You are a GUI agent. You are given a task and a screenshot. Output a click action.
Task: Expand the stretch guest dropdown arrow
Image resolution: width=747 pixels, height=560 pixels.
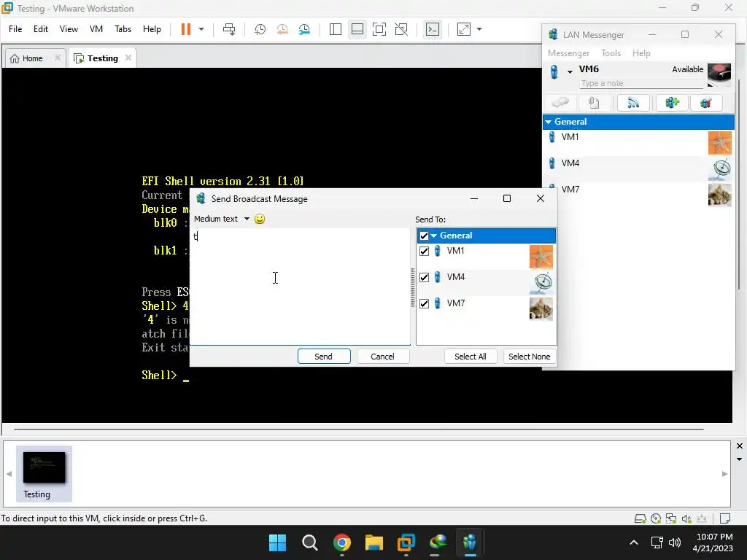click(x=479, y=29)
